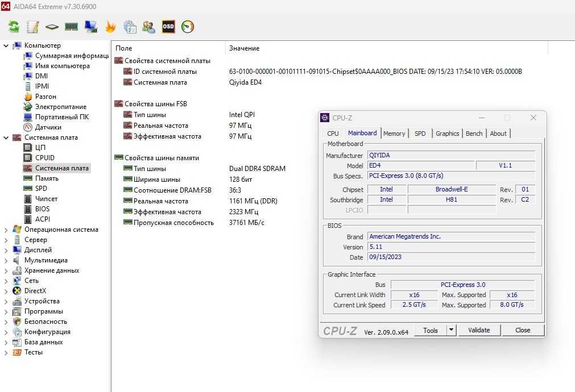The width and height of the screenshot is (575, 392).
Task: Expand the Мультимедиа tree node
Action: 6,260
